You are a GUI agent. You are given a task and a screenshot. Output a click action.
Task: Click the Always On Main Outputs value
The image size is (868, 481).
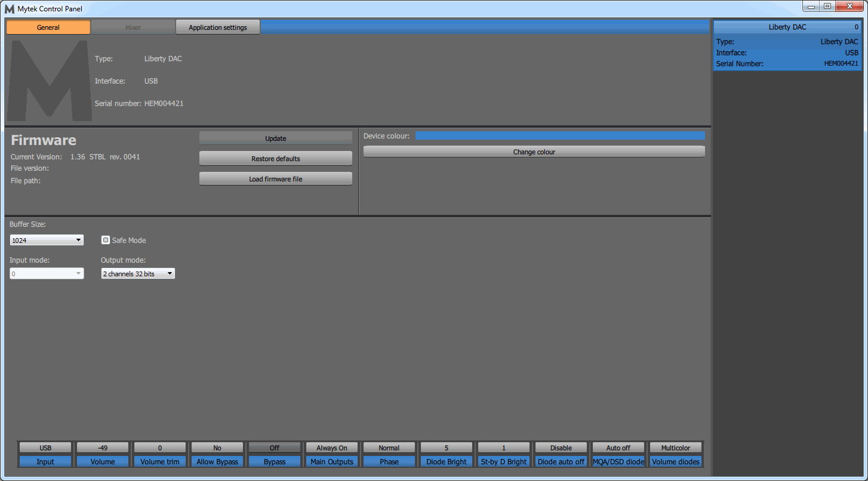332,448
